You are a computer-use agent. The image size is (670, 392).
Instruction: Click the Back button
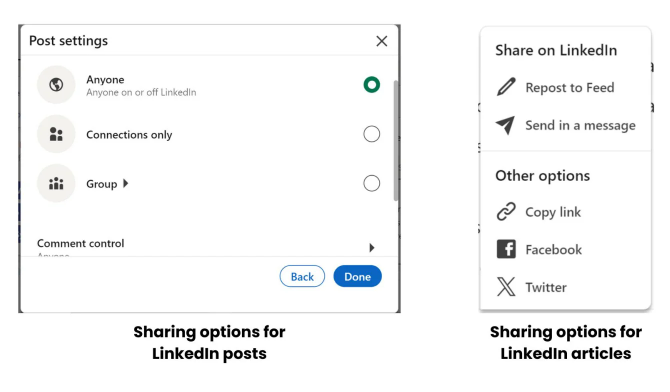click(302, 276)
